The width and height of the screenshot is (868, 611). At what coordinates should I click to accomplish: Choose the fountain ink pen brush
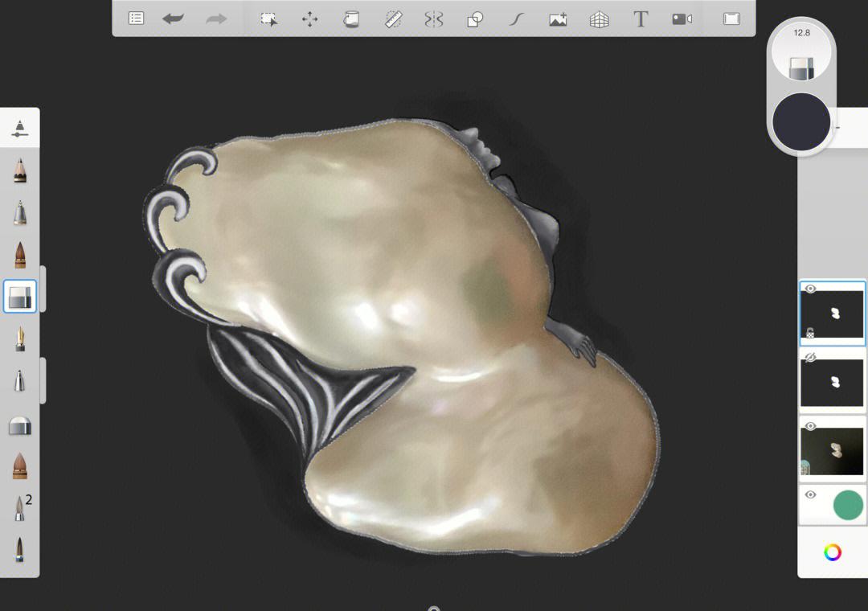[x=20, y=339]
